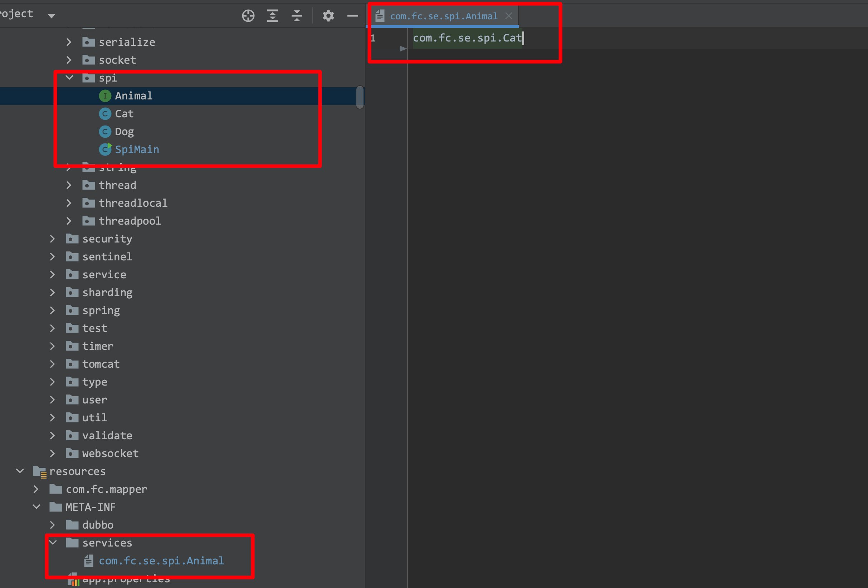Click the Collapse All icon in Project toolbar

click(x=297, y=16)
